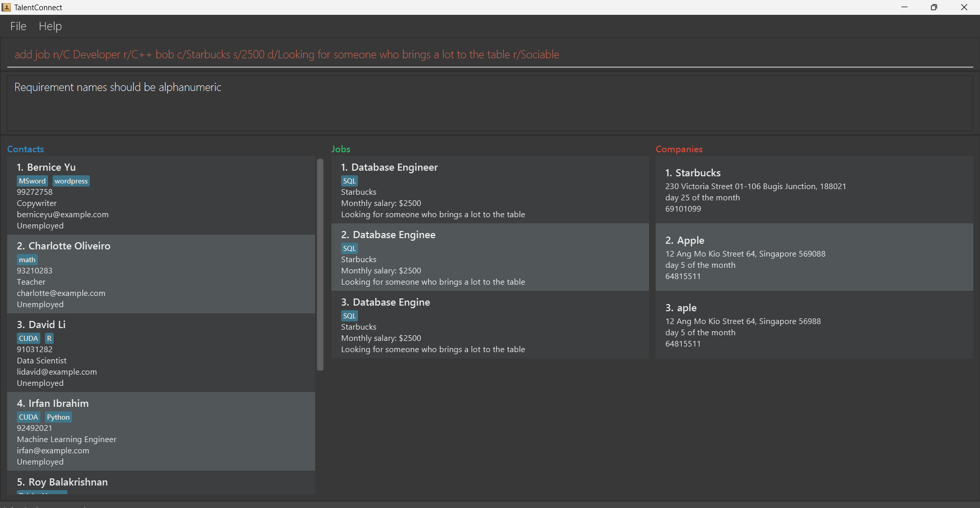Select contact Roy Balakrishnan
980x508 pixels.
point(161,482)
